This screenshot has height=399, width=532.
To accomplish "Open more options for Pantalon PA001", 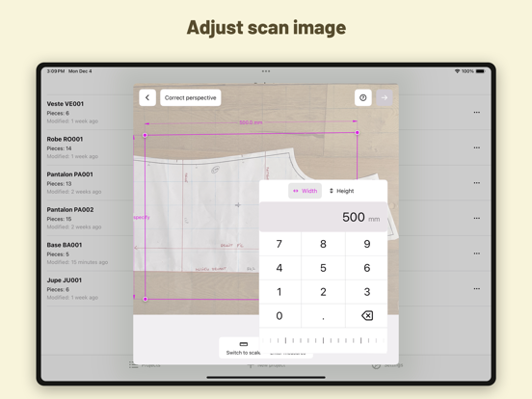I will pos(477,183).
